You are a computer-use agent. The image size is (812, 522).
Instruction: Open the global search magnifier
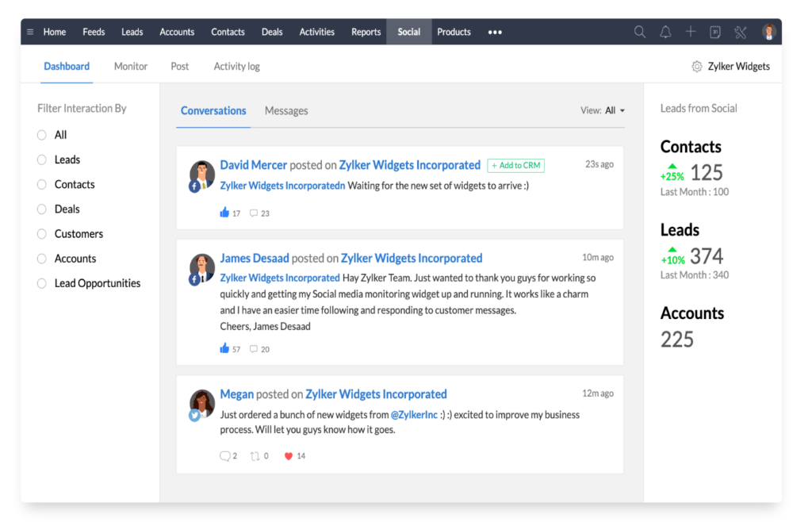(640, 32)
